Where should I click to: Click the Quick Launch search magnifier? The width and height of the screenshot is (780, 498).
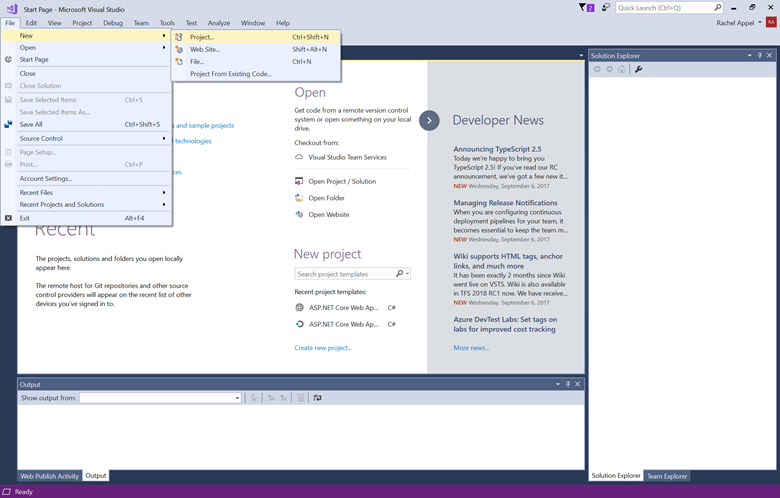pyautogui.click(x=718, y=7)
